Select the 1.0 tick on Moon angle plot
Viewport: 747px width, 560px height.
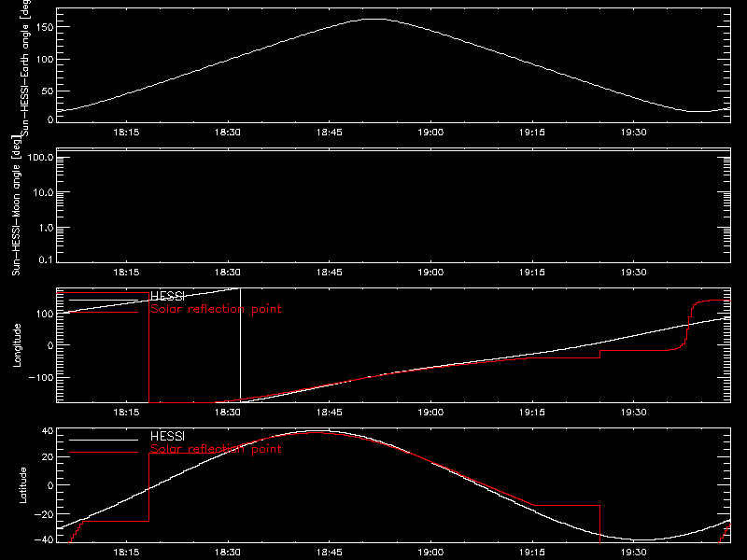pos(46,228)
